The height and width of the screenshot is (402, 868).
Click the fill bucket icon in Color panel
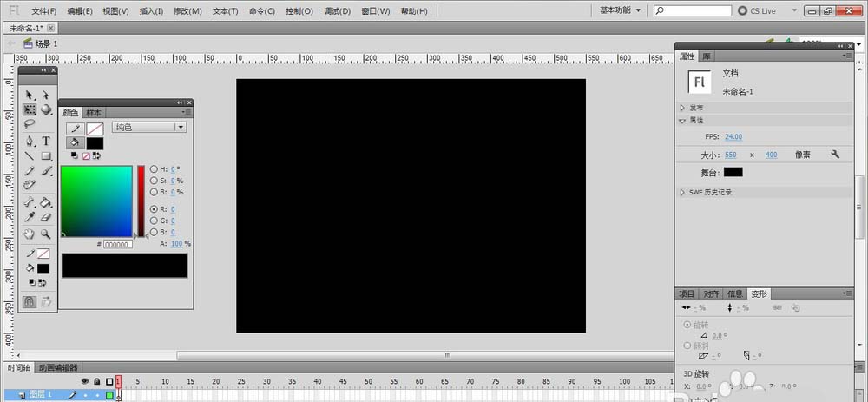[x=76, y=143]
